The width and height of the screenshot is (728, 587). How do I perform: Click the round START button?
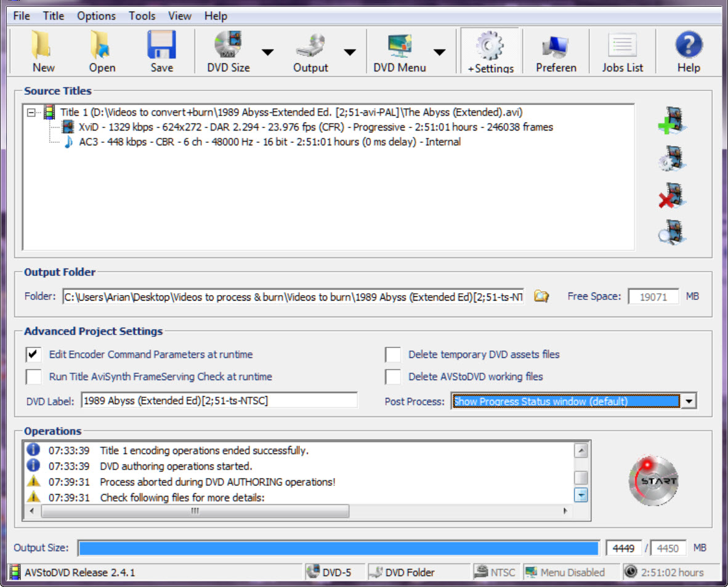653,480
